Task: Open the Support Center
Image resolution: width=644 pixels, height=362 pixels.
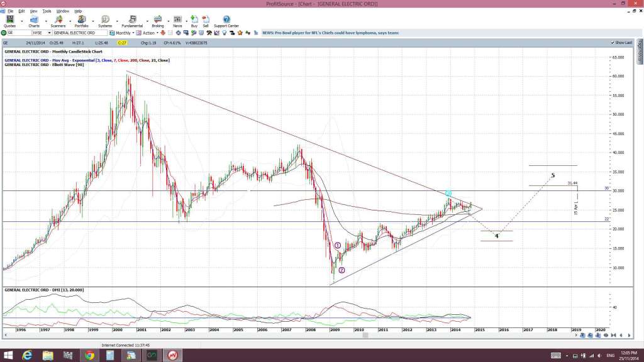Action: pos(226,21)
